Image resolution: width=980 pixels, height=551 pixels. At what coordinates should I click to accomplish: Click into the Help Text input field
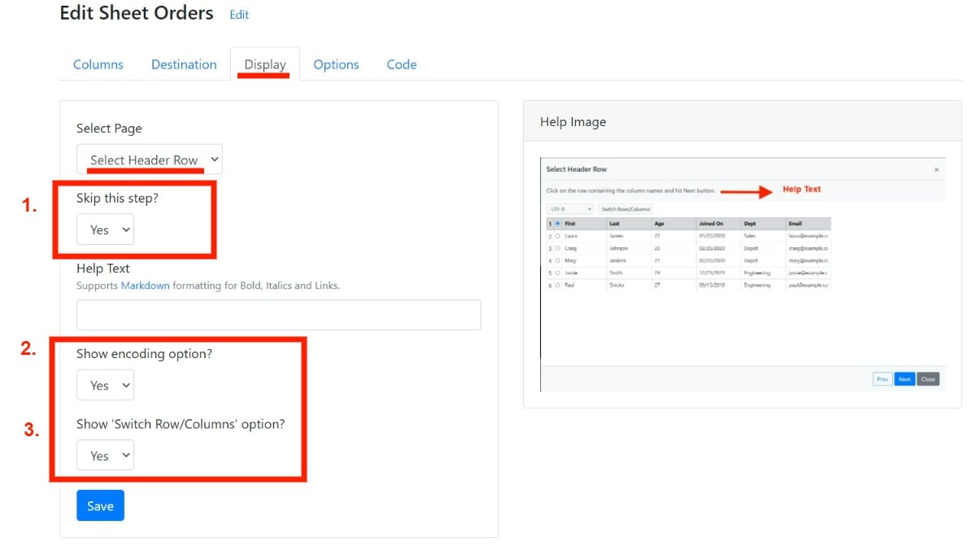(x=279, y=315)
